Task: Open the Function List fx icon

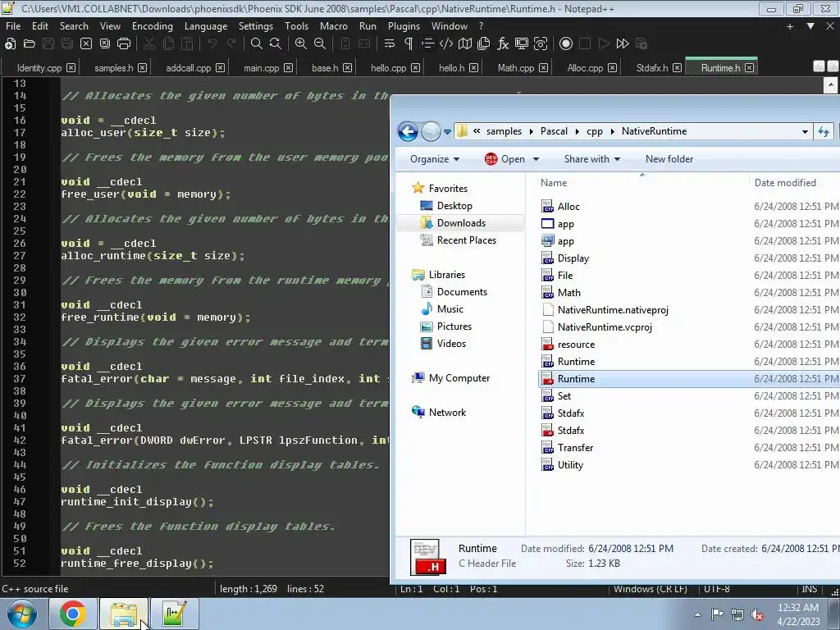Action: [x=503, y=44]
